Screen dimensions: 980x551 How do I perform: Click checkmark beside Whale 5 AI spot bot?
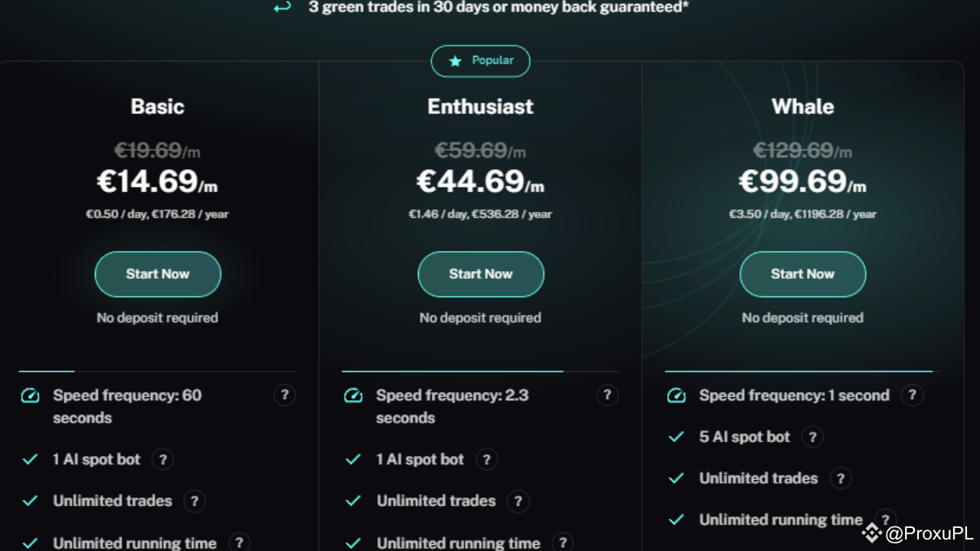pos(676,437)
